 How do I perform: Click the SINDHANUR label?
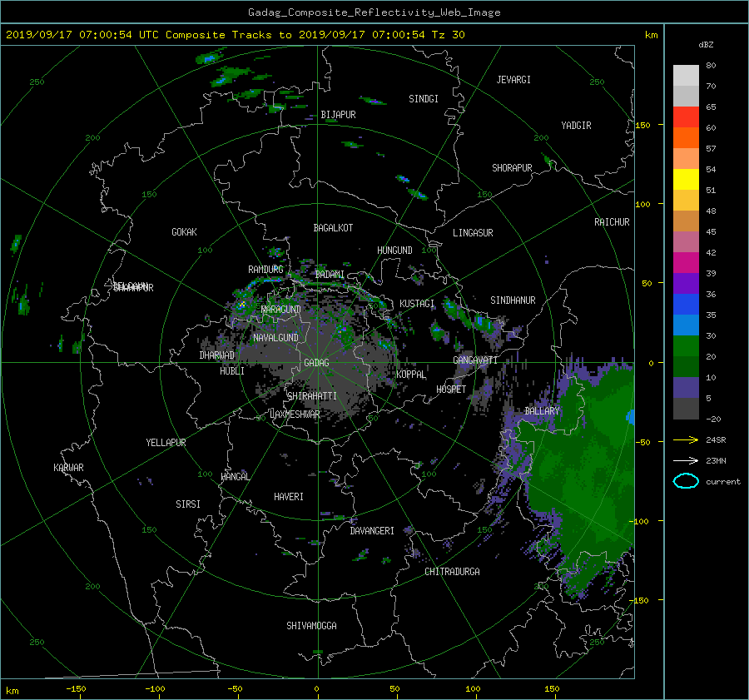(x=513, y=300)
